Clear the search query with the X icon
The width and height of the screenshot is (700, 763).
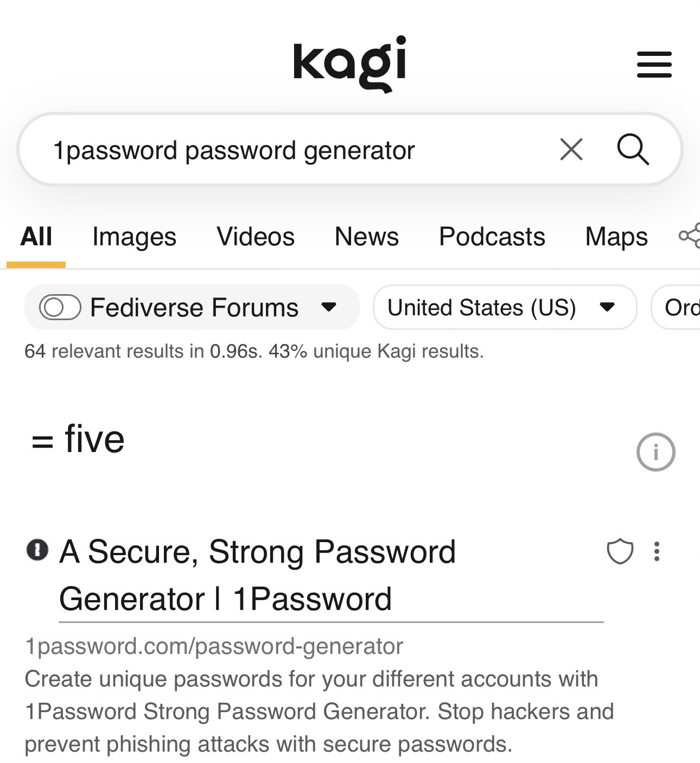pyautogui.click(x=570, y=149)
